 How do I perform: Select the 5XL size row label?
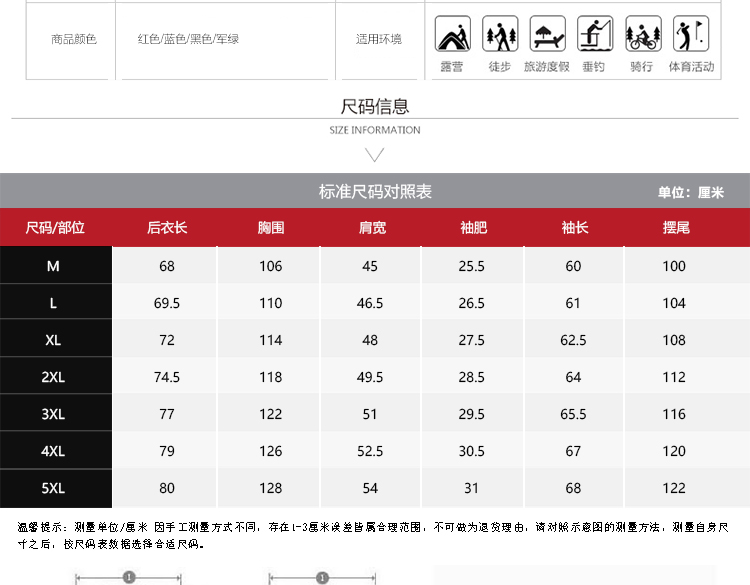tap(54, 488)
